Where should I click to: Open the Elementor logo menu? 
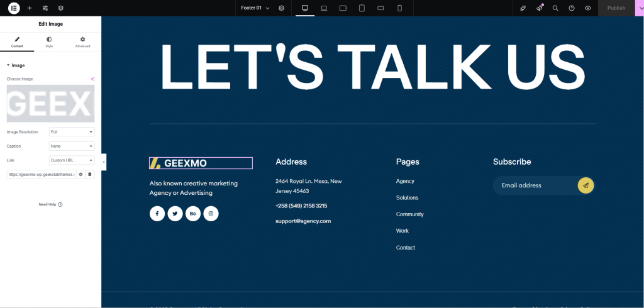(x=14, y=8)
